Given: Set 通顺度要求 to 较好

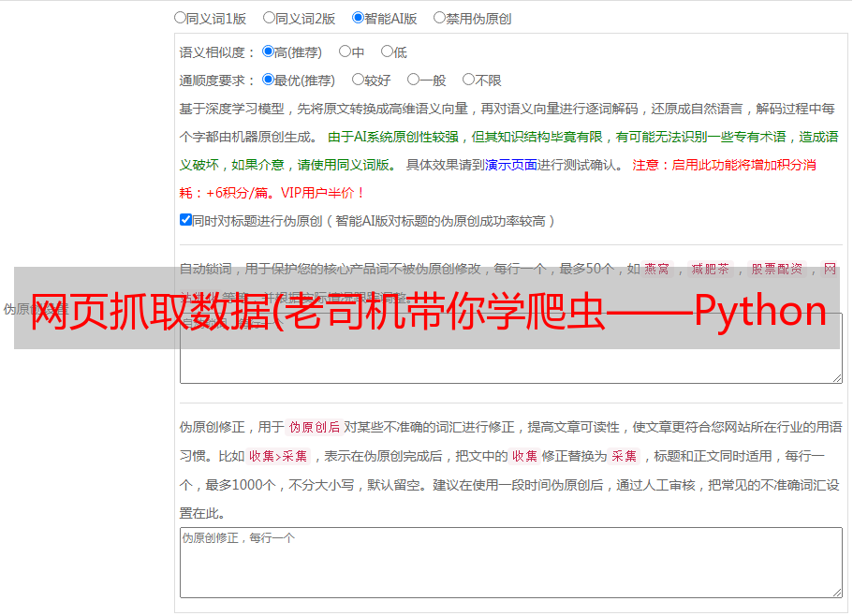Looking at the screenshot, I should click(x=358, y=80).
